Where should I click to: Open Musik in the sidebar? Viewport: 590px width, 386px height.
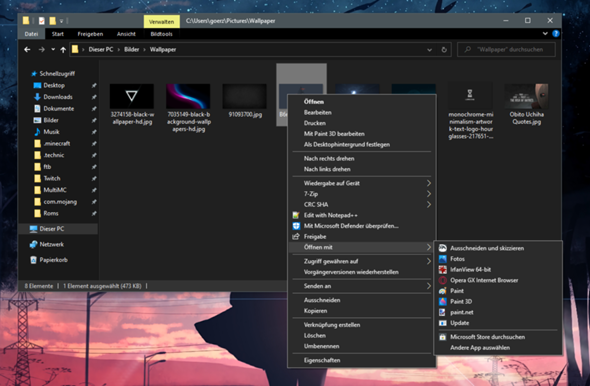(51, 132)
